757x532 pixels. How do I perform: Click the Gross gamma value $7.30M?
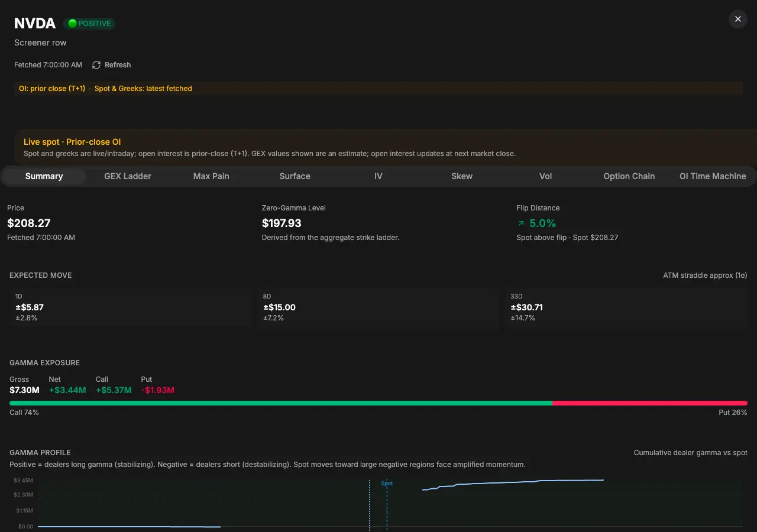(24, 390)
